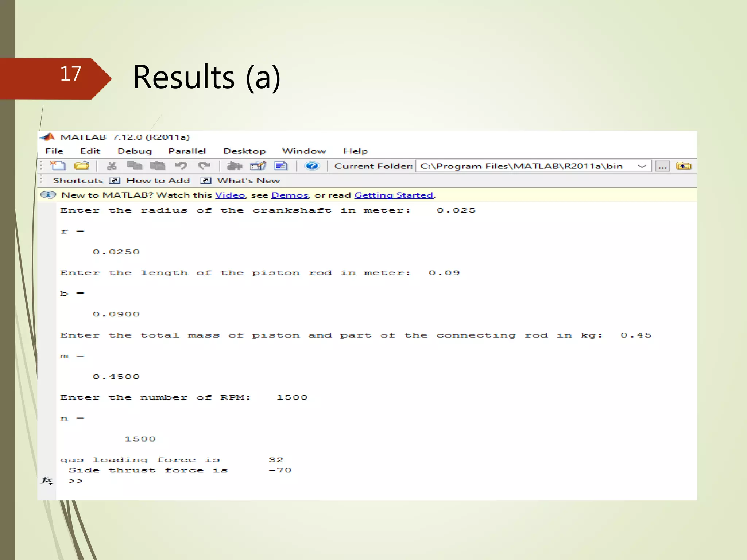Click the Open File folder icon

(x=82, y=166)
